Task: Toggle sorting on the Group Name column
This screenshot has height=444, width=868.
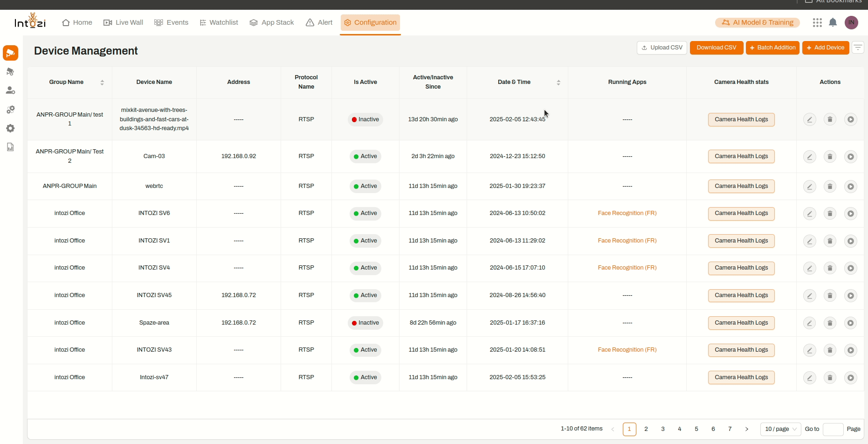Action: click(102, 82)
